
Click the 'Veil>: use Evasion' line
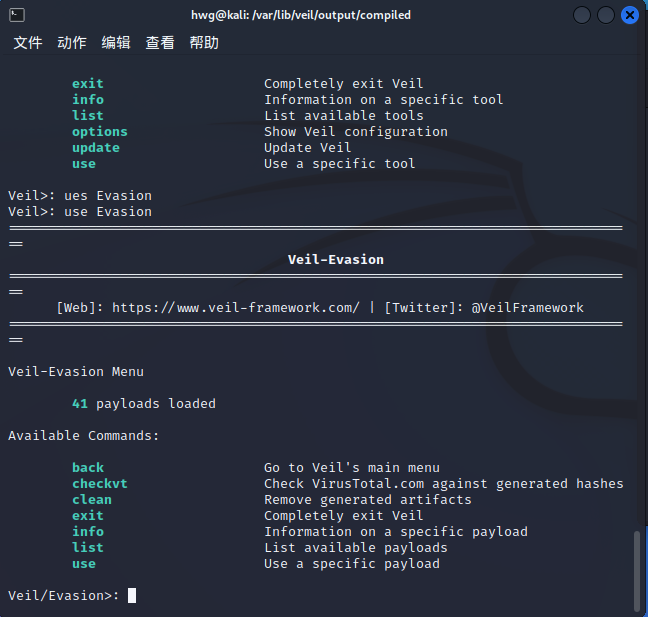(80, 212)
